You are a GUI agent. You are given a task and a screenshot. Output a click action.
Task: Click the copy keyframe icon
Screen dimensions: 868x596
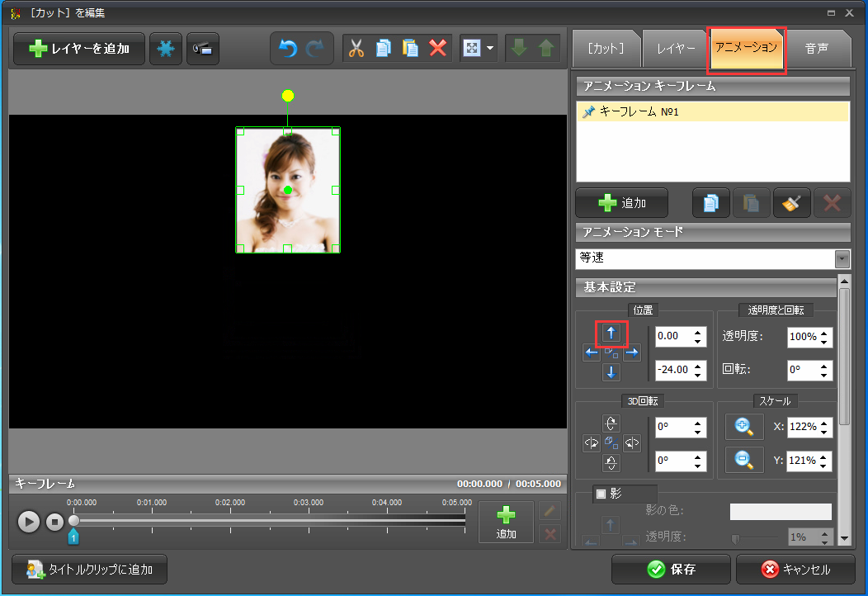coord(710,203)
